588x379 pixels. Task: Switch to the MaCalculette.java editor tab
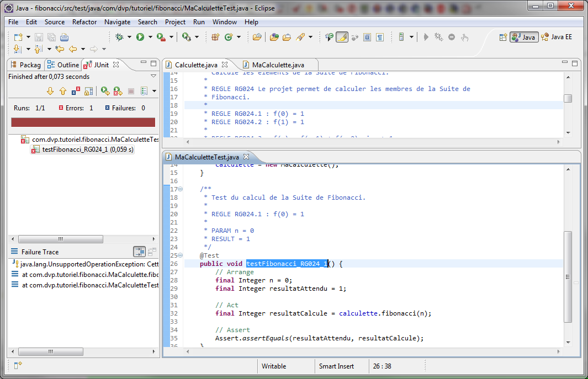(x=278, y=65)
